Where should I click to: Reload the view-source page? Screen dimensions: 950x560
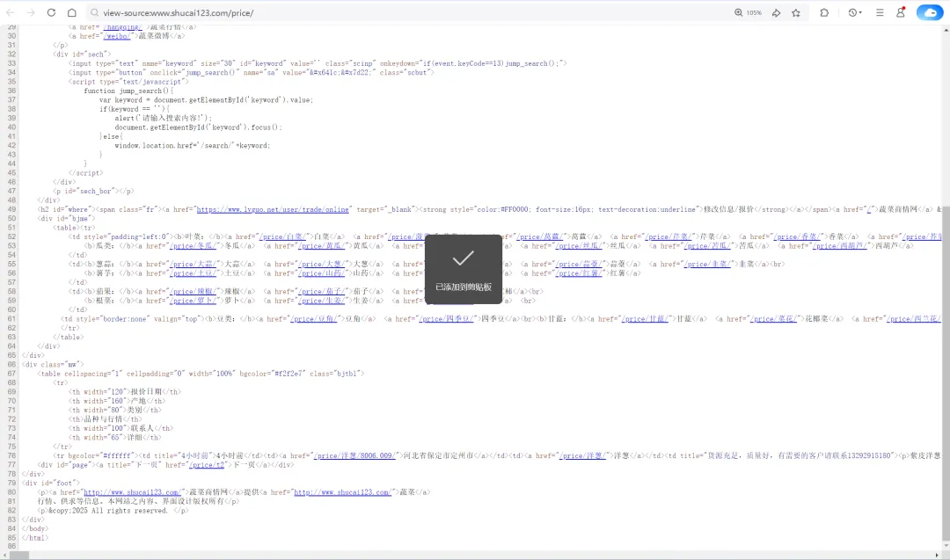pyautogui.click(x=52, y=12)
